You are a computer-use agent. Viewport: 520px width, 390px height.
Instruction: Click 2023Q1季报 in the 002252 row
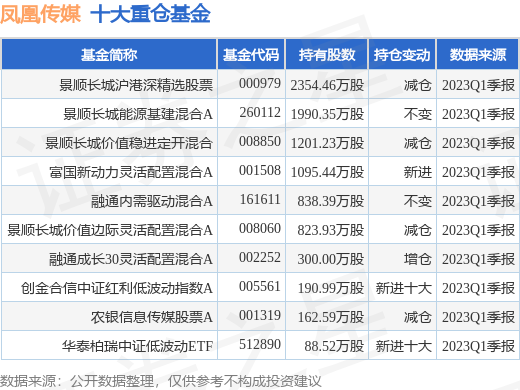[x=479, y=259]
